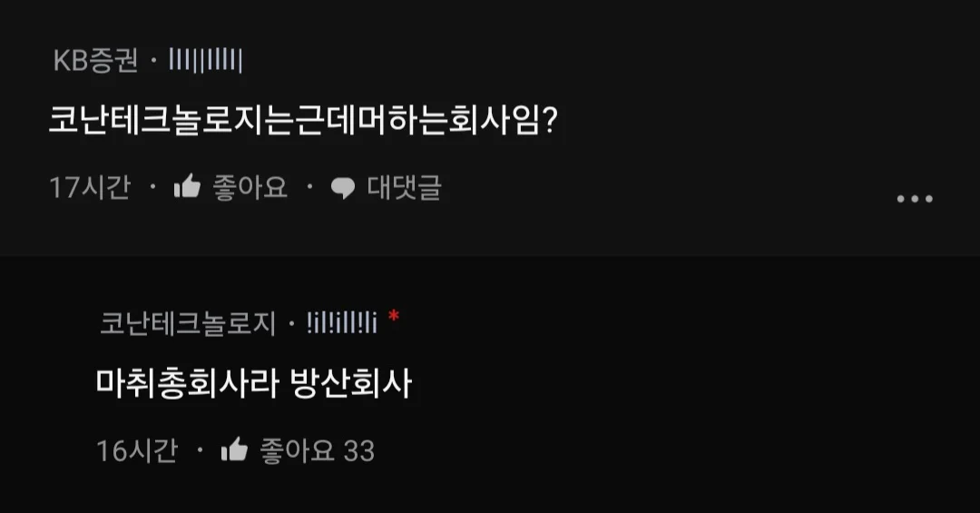Click the word 방산회사 in the reply
Screen dimensions: 980x513
tap(351, 383)
